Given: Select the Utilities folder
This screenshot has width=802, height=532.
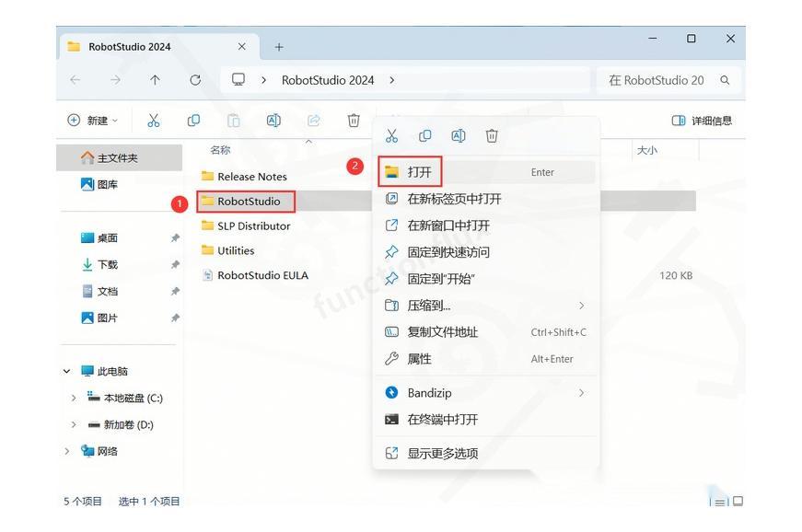Looking at the screenshot, I should pos(227,250).
